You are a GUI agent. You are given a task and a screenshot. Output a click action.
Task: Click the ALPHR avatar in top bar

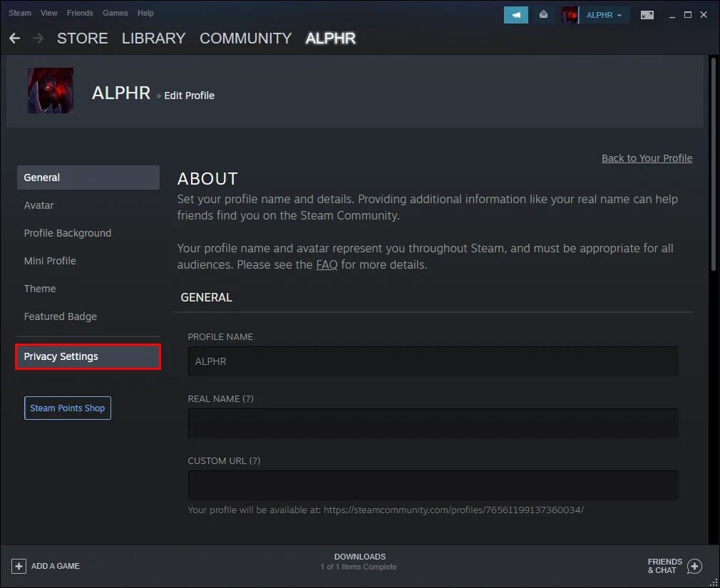[570, 15]
